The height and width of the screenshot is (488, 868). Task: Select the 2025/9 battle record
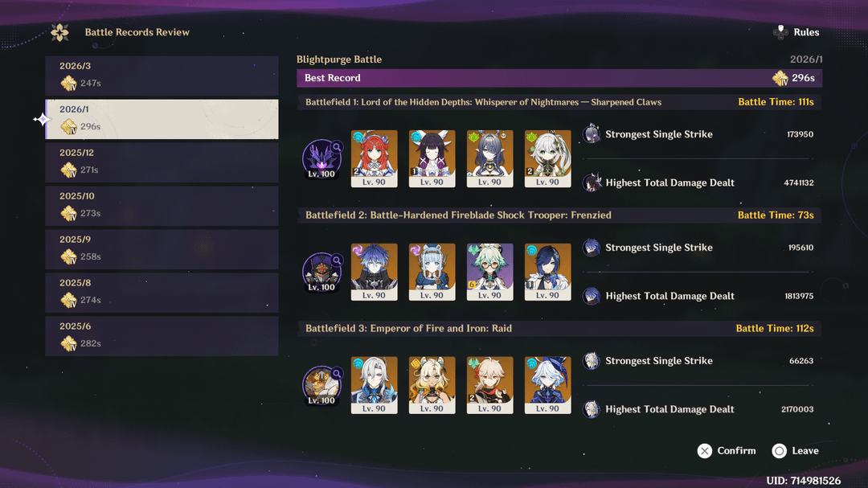click(162, 249)
